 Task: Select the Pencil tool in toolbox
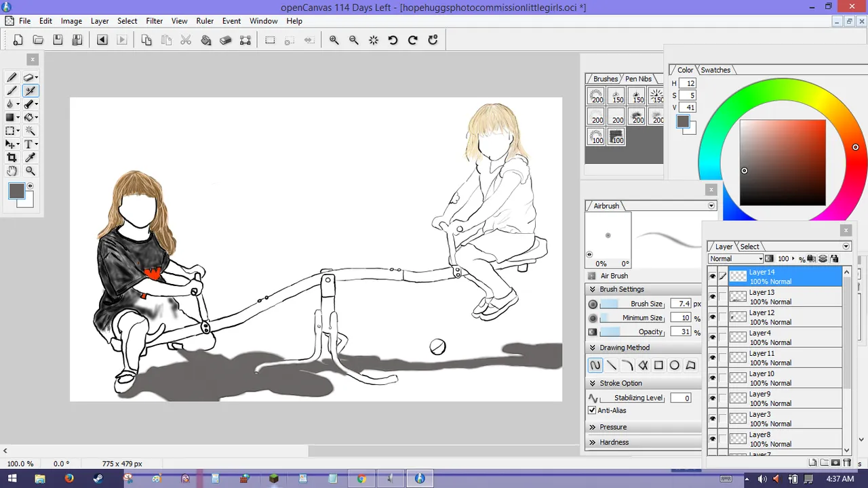pos(12,77)
